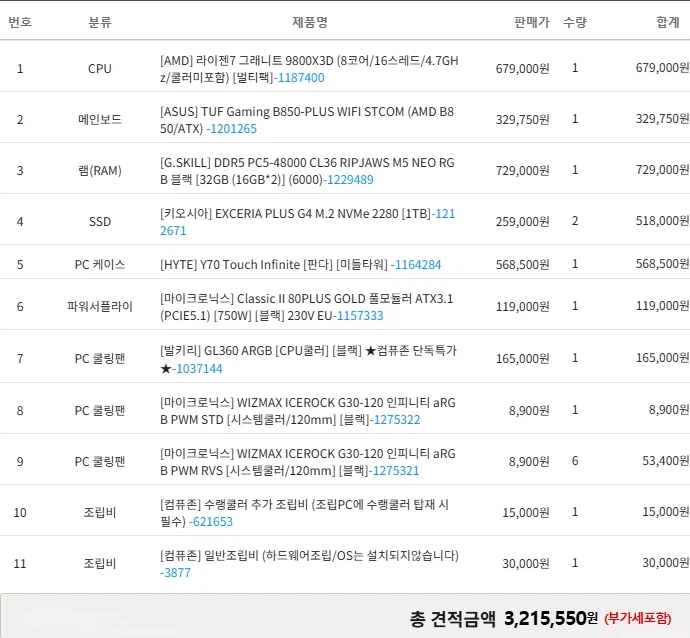Screen dimensions: 690x638
Task: Select the CPU category cell
Action: pos(100,69)
